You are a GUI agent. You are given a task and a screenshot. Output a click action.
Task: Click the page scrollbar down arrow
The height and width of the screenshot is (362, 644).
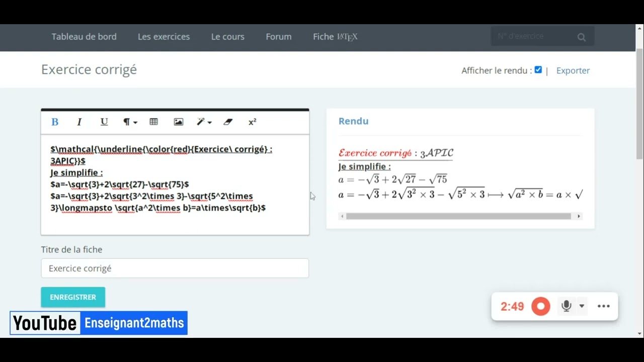pyautogui.click(x=639, y=333)
